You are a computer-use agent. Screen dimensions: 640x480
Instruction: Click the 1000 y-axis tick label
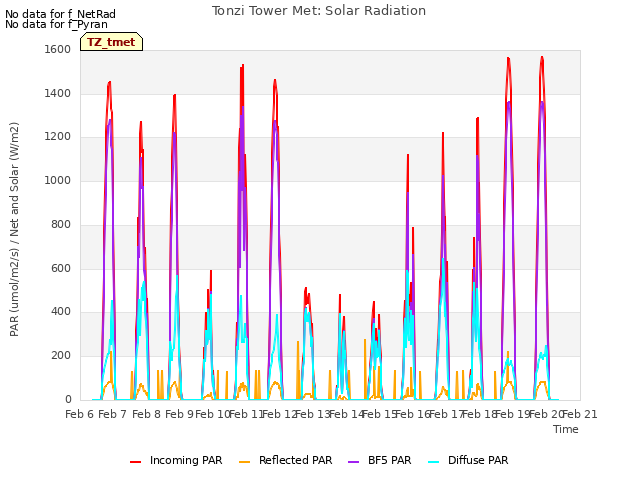click(58, 180)
